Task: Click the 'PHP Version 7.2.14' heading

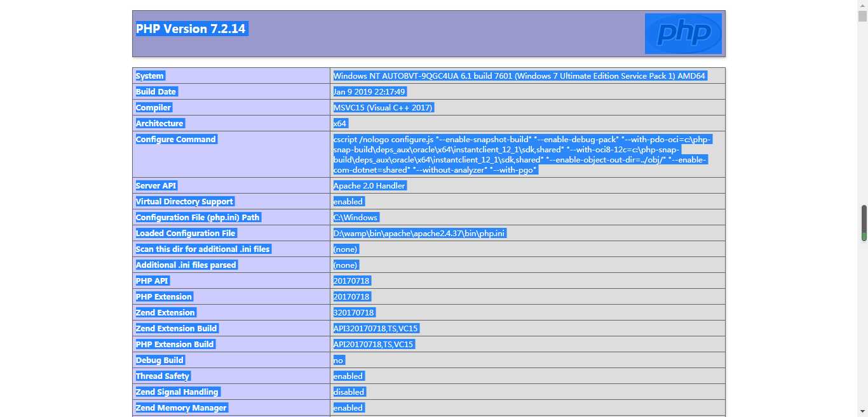Action: pyautogui.click(x=191, y=29)
